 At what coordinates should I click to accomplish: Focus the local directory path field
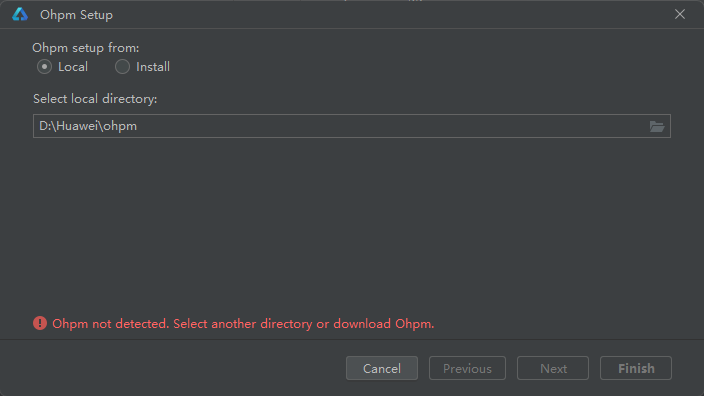point(352,126)
